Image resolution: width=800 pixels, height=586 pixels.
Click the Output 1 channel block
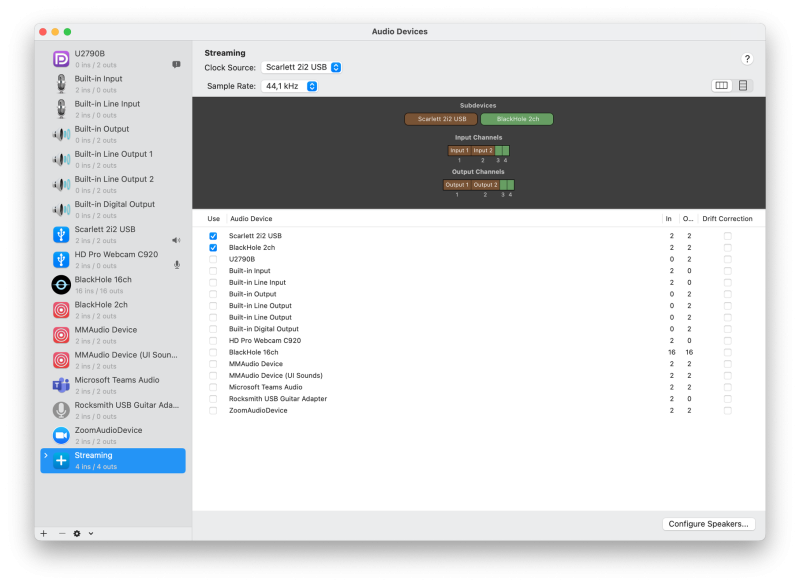point(456,185)
